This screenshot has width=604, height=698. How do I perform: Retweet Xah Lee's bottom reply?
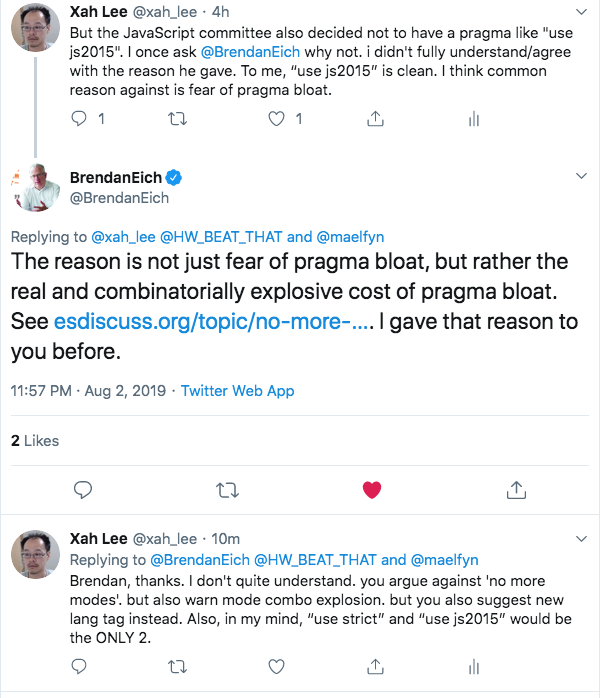(x=179, y=664)
